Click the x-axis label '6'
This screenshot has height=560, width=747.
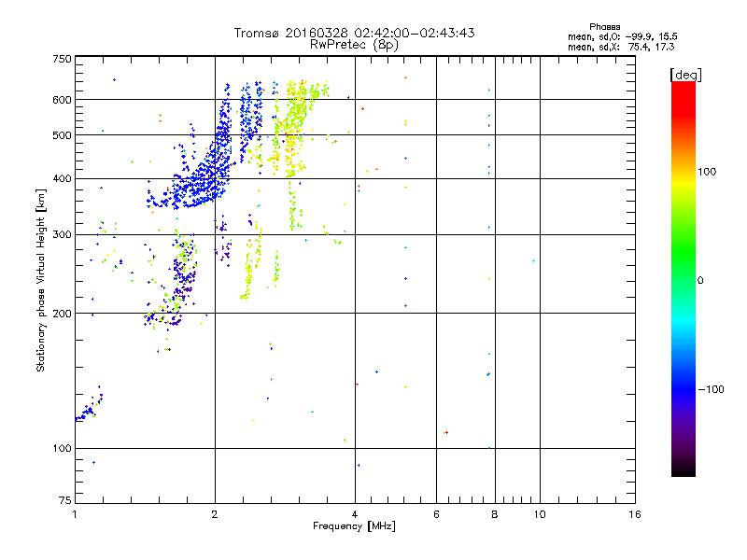click(436, 514)
